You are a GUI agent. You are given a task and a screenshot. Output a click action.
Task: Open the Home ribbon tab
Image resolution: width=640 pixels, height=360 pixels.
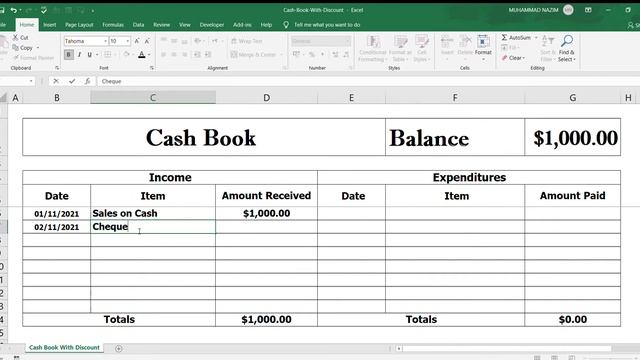coord(27,25)
